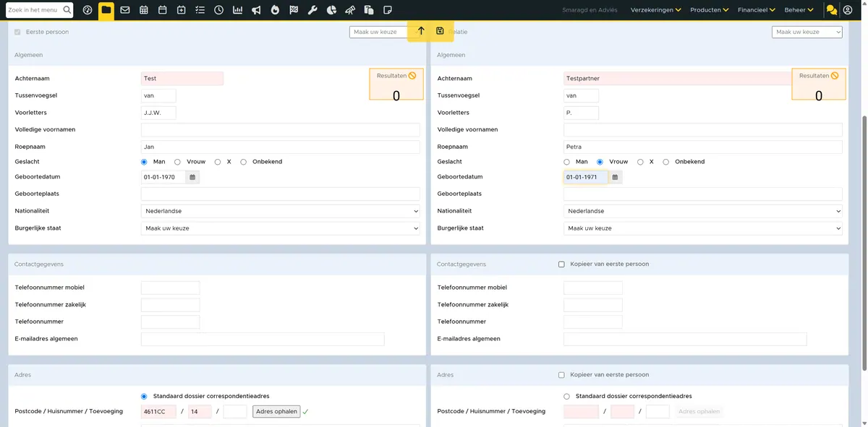Check Kopieer van eerste persoon under Contactgegevens
Image resolution: width=868 pixels, height=427 pixels.
pos(561,264)
